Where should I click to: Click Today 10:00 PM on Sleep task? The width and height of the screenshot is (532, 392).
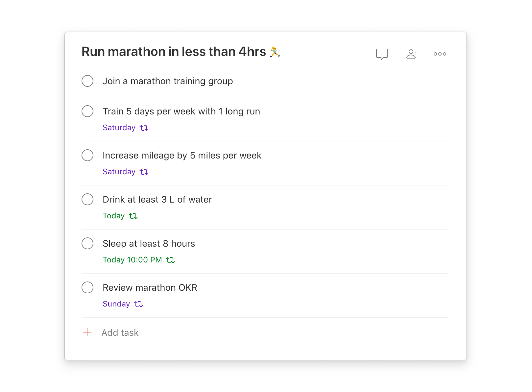click(x=132, y=260)
